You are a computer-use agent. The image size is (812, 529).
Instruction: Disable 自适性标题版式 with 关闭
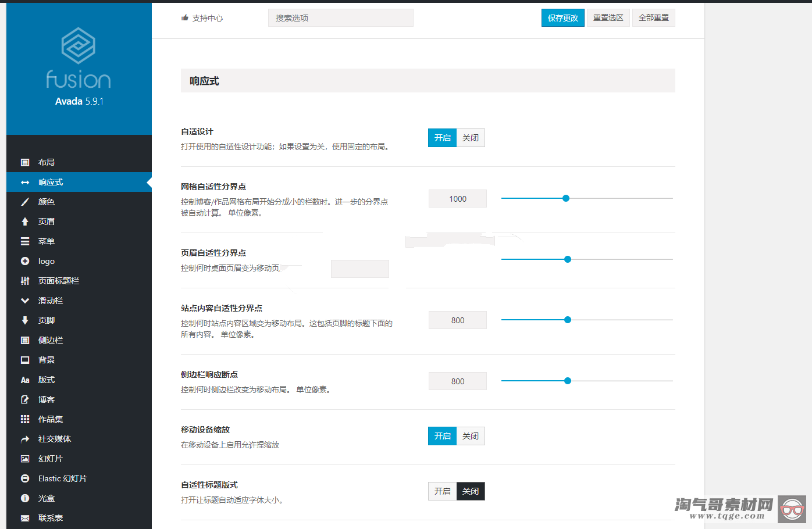(471, 491)
